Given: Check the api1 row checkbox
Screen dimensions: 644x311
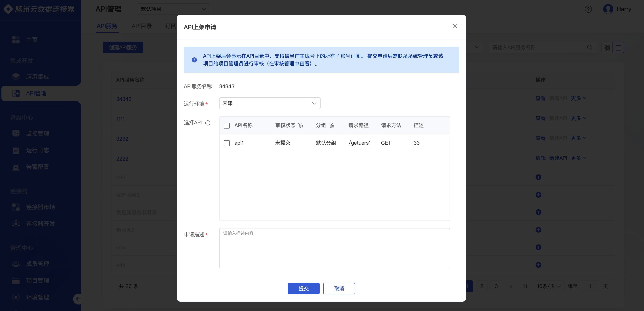Looking at the screenshot, I should 227,143.
